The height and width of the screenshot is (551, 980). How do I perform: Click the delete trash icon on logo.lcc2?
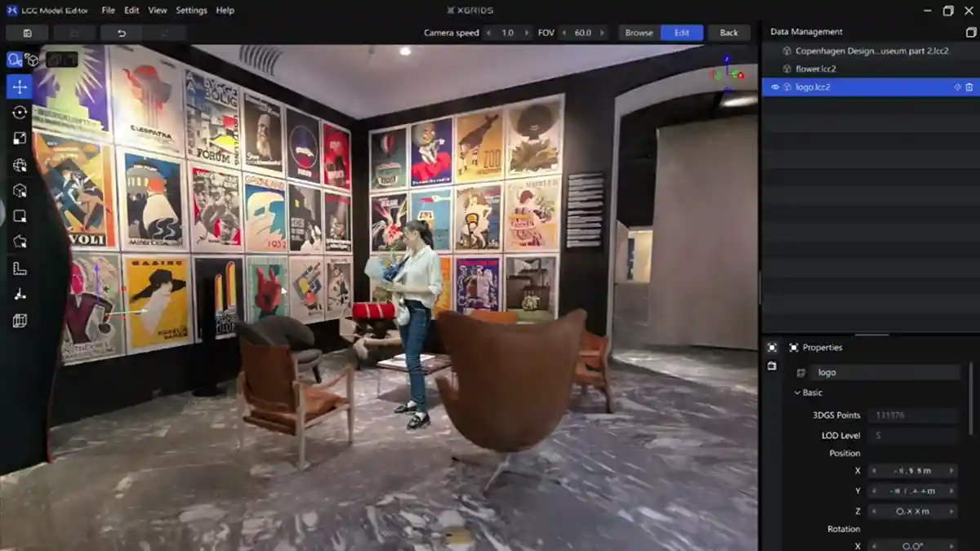click(x=969, y=87)
